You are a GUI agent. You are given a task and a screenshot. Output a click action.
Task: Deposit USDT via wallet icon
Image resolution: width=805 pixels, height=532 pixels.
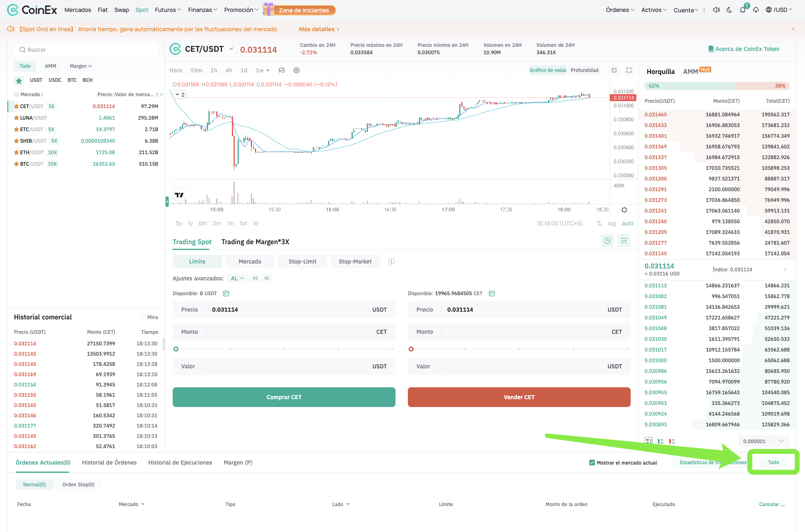[226, 294]
